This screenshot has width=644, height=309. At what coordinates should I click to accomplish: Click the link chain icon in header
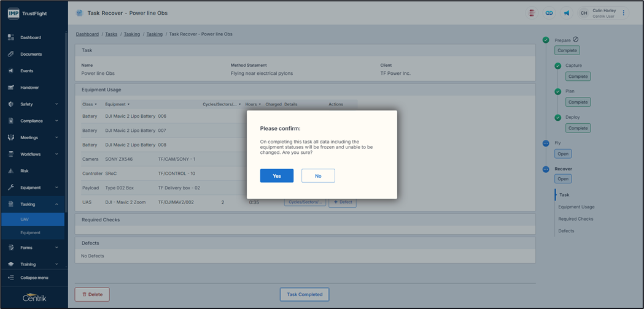[x=549, y=13]
